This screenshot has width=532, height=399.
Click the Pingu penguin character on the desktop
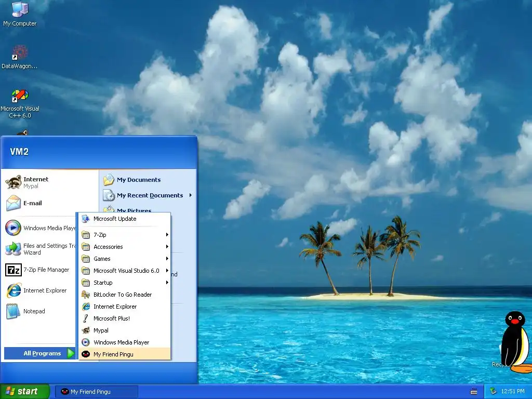pyautogui.click(x=515, y=341)
